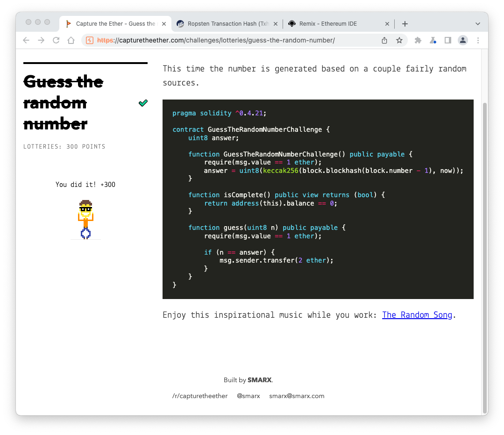
Task: Click the pixel character with sunglasses
Action: (x=85, y=220)
